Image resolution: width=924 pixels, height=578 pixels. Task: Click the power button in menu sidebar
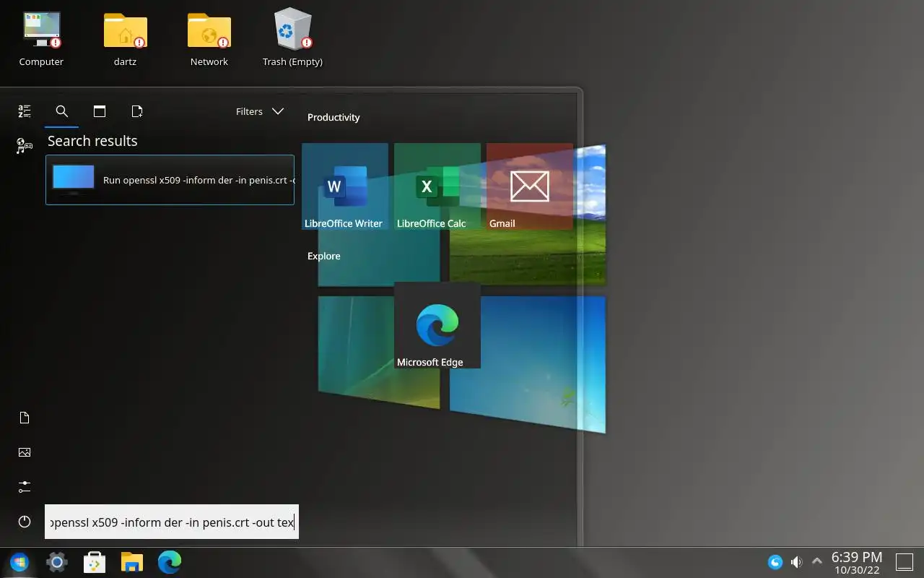click(x=25, y=522)
